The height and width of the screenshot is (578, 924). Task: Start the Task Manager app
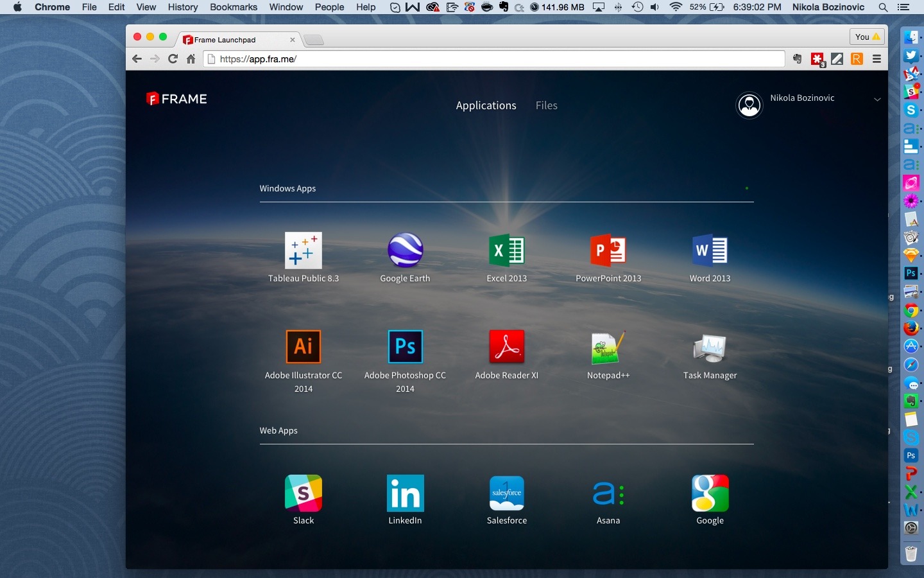coord(710,347)
